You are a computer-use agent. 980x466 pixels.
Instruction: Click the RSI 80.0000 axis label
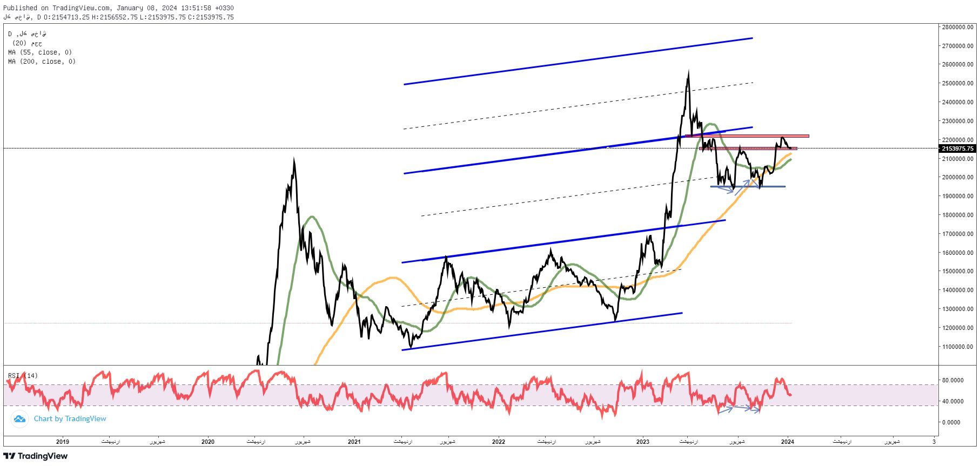(x=953, y=380)
